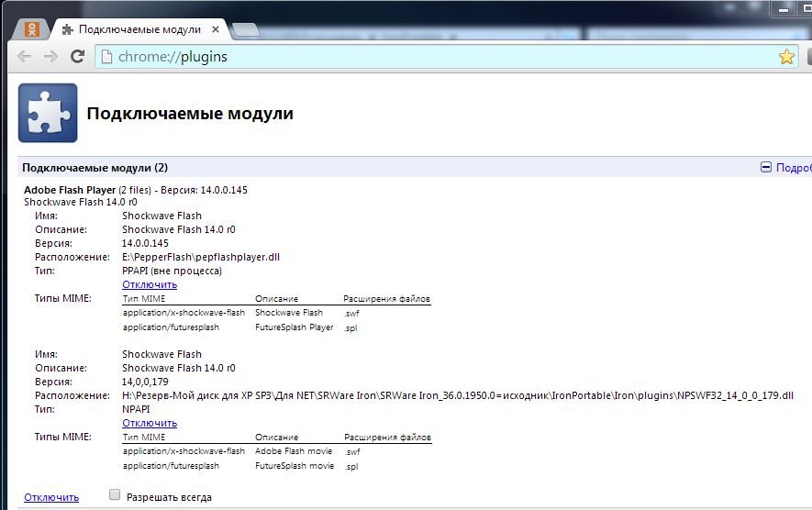Viewport: 812px width, 510px height.
Task: Click the FutureSplash movie description cell
Action: click(x=295, y=465)
